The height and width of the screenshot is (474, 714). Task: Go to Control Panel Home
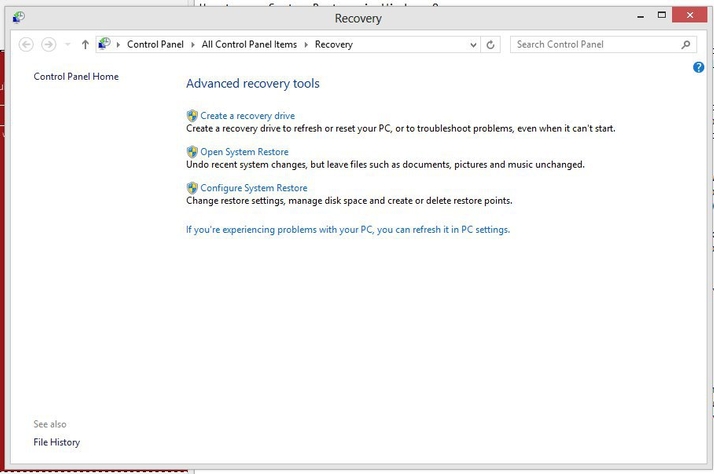pos(76,76)
